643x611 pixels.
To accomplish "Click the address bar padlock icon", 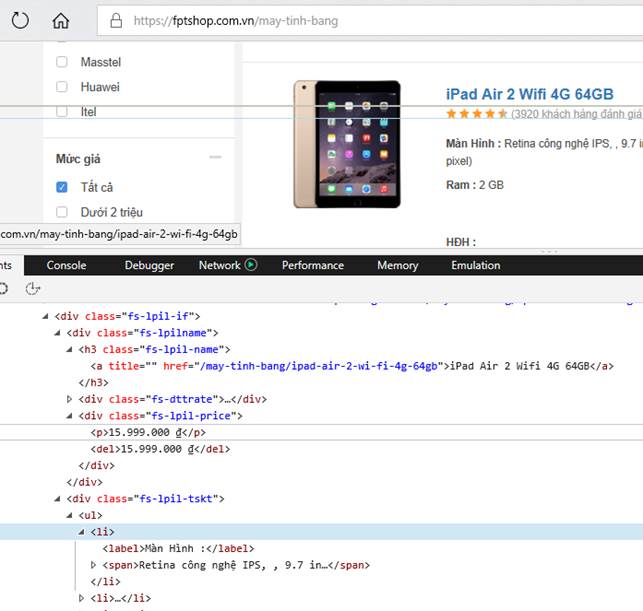I will click(116, 21).
